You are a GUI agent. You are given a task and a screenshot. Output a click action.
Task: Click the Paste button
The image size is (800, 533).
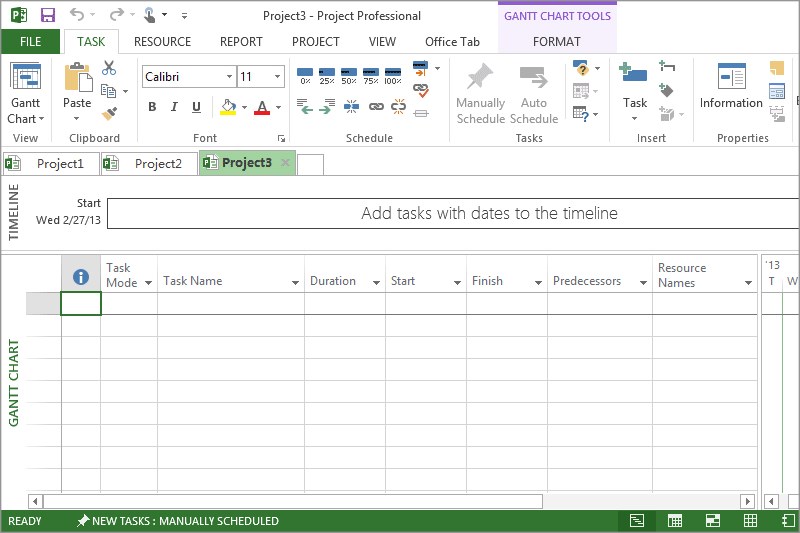point(77,88)
